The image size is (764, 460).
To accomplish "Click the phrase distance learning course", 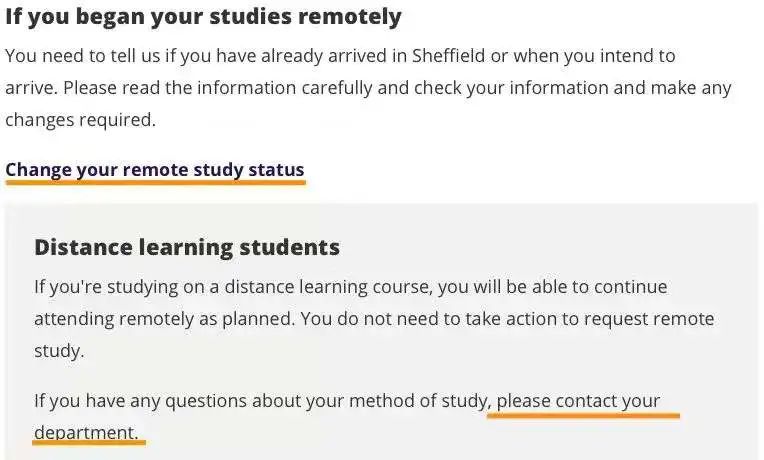I will [x=328, y=287].
